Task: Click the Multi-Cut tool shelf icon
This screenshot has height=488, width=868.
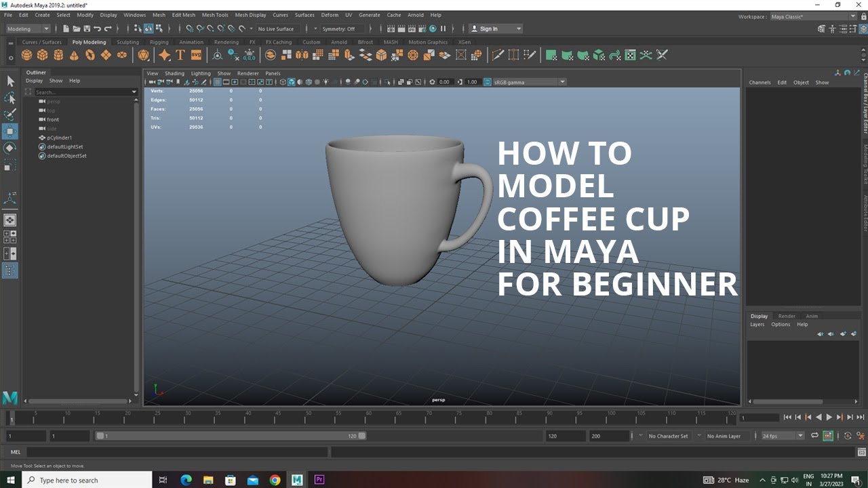Action: [x=498, y=56]
